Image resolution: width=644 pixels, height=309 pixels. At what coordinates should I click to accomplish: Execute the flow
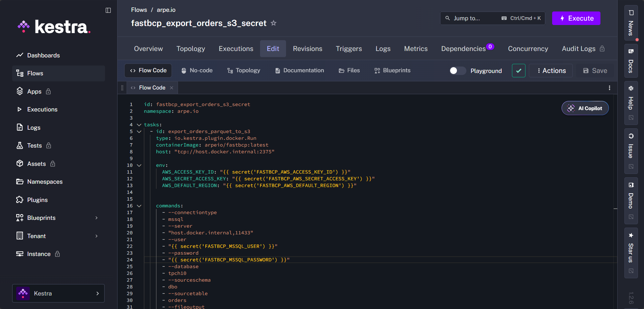[575, 18]
